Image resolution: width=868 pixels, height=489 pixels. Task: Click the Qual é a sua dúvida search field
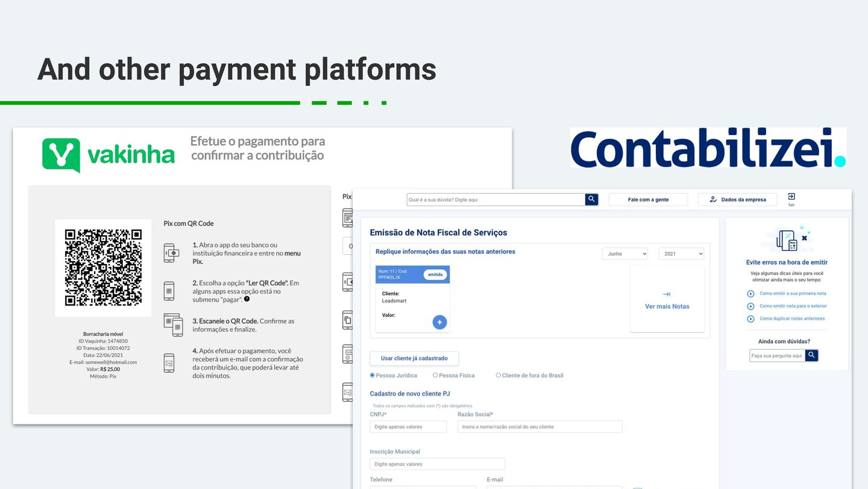[495, 200]
